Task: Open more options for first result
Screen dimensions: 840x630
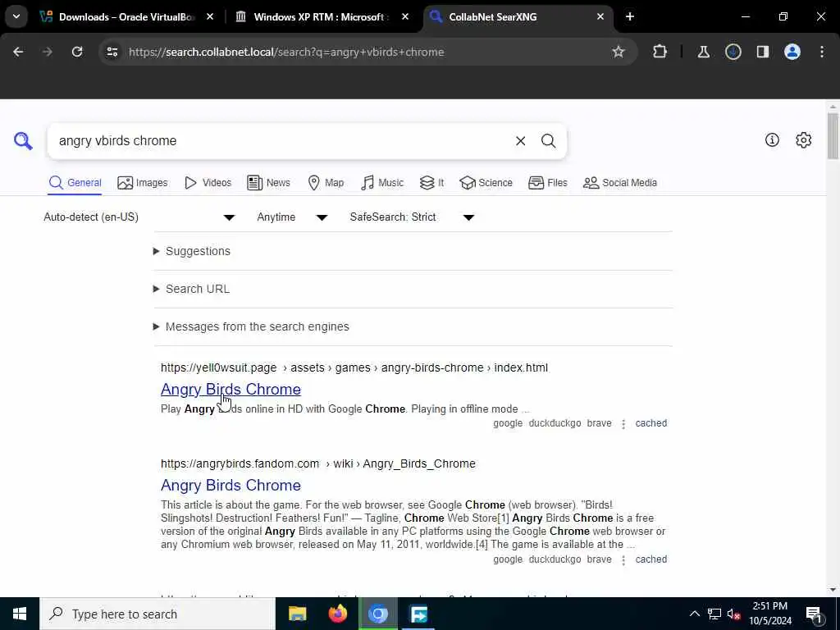Action: click(623, 424)
